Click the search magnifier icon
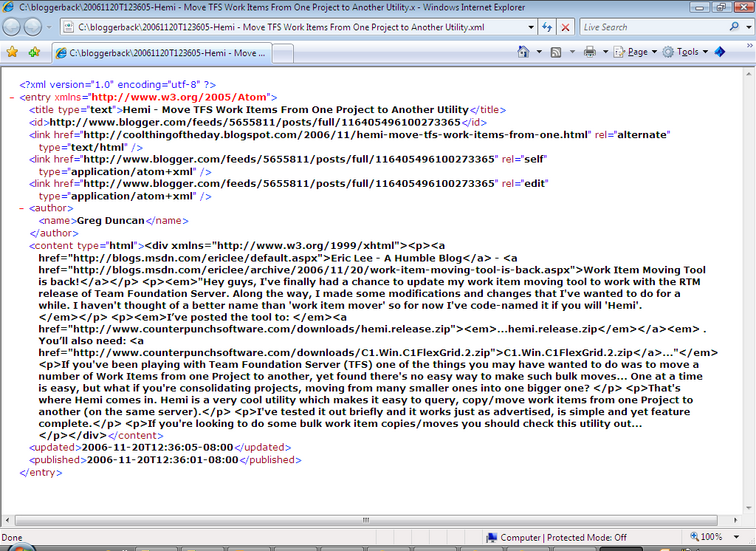Viewport: 756px width, 551px height. 734,27
